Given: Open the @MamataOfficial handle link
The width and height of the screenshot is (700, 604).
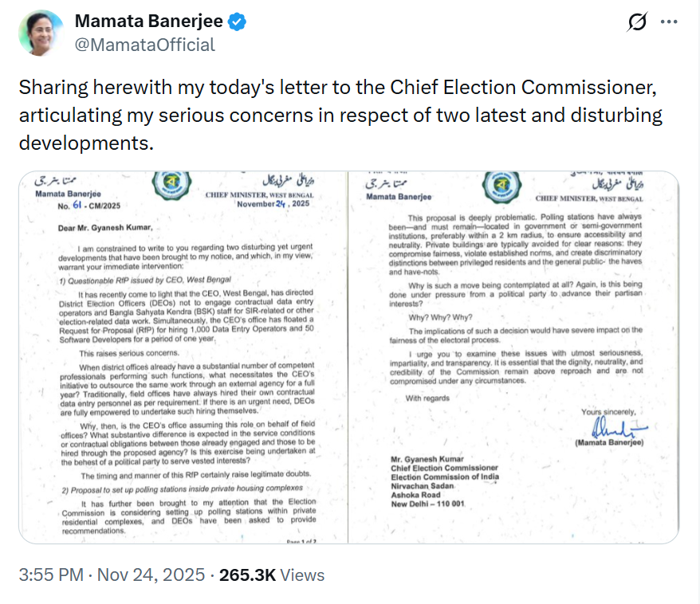Looking at the screenshot, I should (144, 45).
